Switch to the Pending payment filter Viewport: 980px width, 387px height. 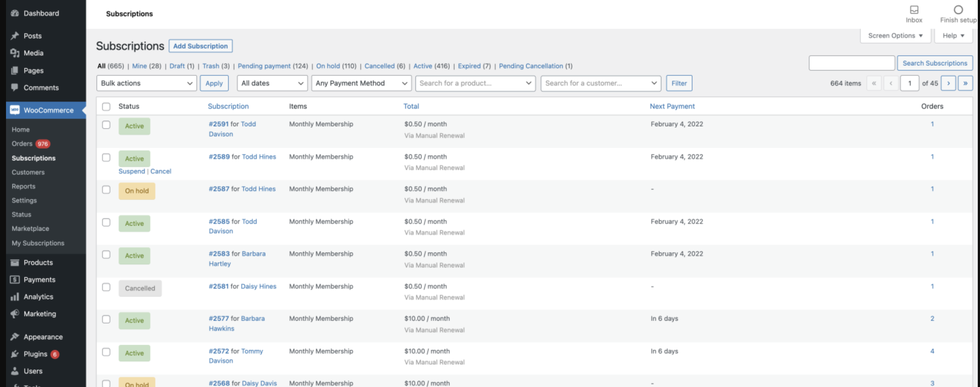[264, 66]
